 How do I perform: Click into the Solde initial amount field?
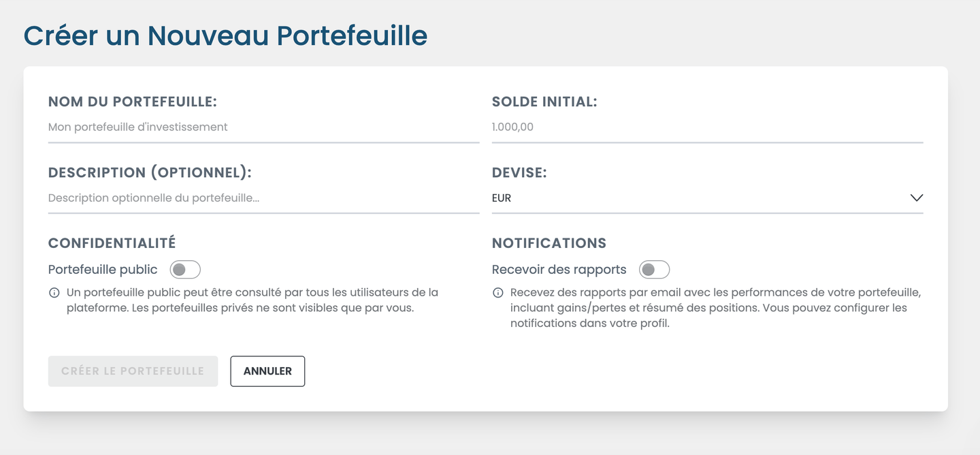[x=706, y=127]
